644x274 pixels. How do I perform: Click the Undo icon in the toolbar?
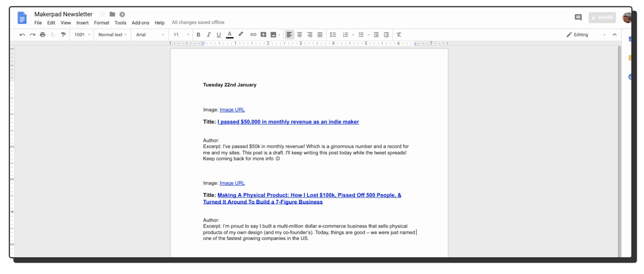22,35
